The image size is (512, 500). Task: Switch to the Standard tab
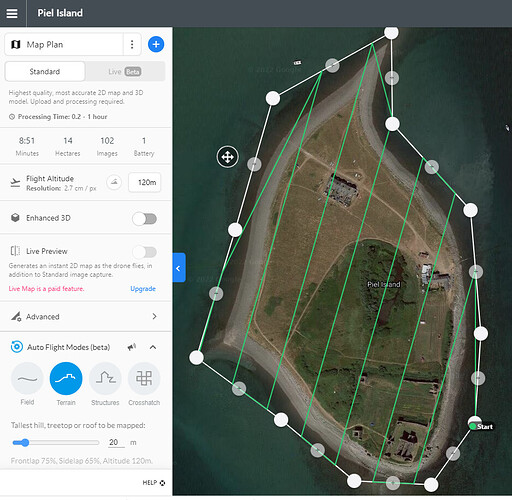pyautogui.click(x=45, y=71)
